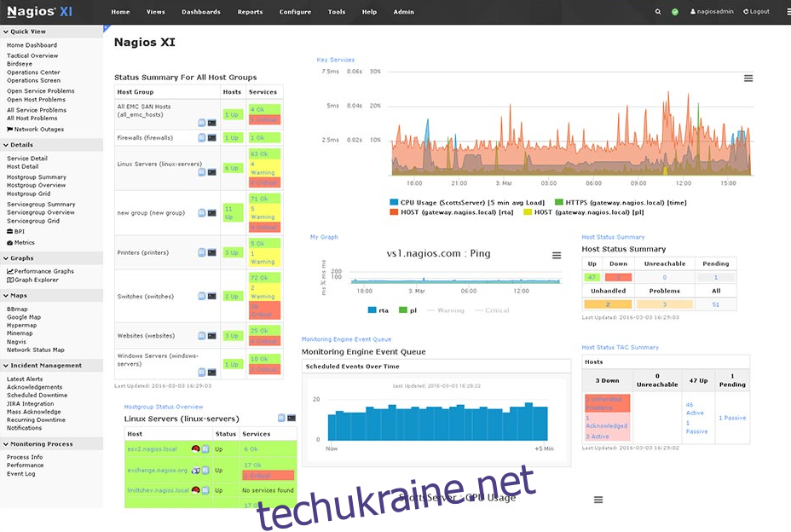The height and width of the screenshot is (532, 791).
Task: Toggle Warning line in Ping graph legend
Action: (446, 310)
